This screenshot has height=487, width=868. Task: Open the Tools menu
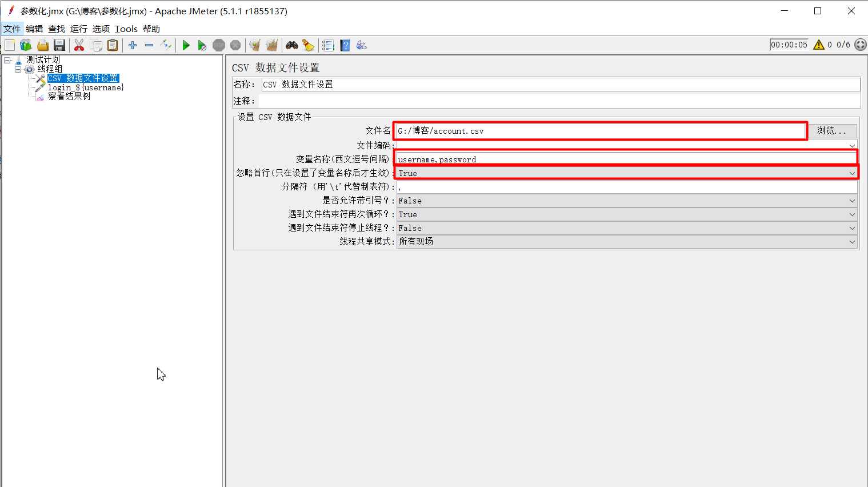pyautogui.click(x=126, y=29)
